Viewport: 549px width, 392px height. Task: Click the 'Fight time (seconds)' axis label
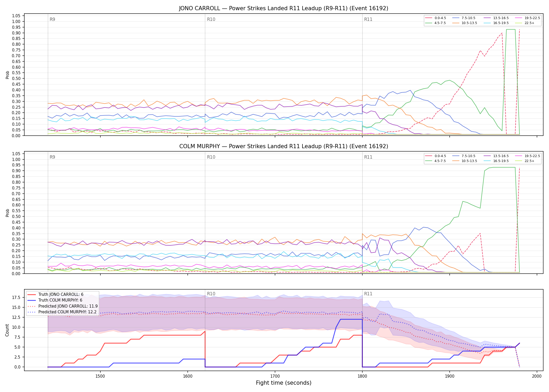284,383
